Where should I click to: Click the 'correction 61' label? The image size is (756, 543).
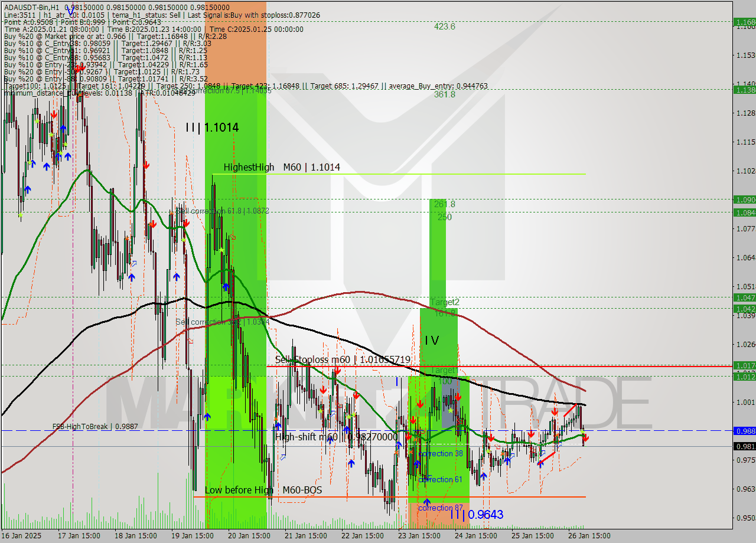click(441, 480)
